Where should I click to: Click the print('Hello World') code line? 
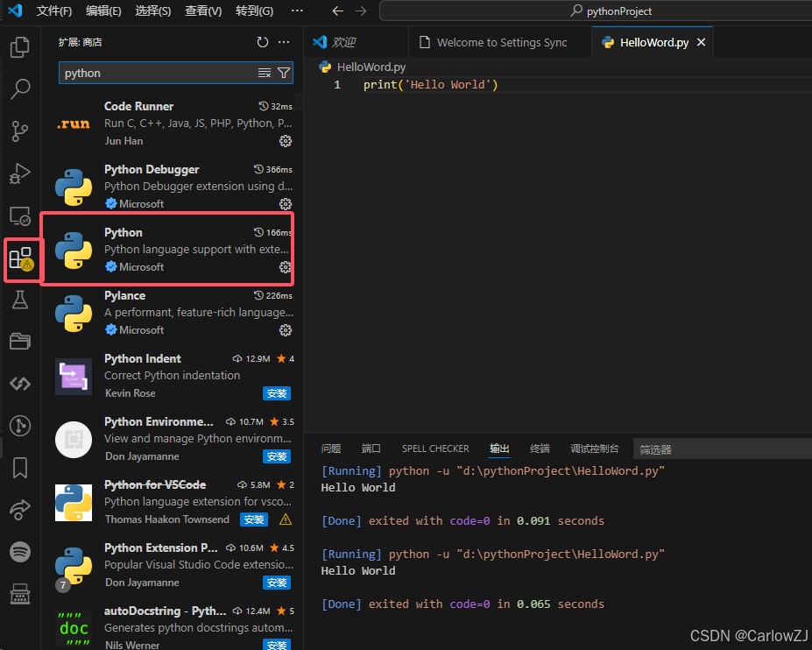point(430,84)
